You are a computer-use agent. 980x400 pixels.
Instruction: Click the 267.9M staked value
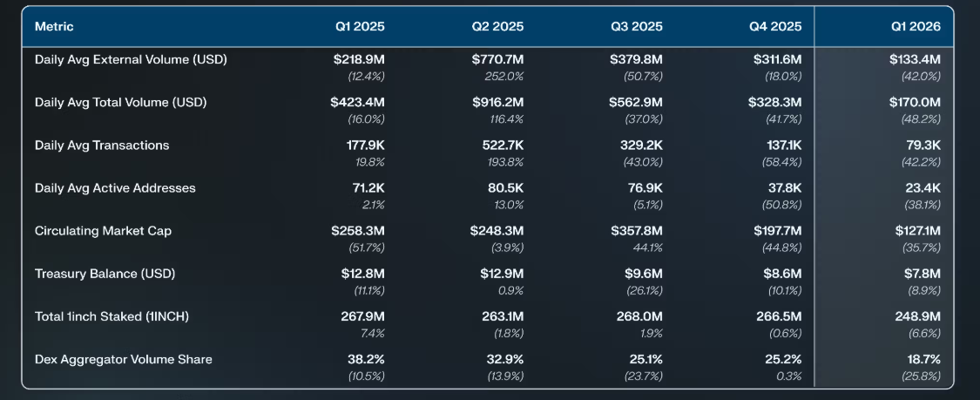pos(362,316)
